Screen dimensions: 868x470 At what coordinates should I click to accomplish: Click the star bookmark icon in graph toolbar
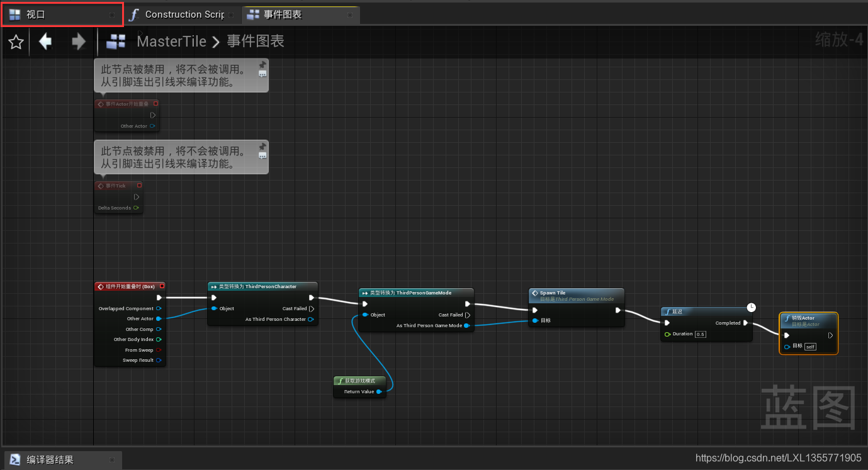point(16,42)
